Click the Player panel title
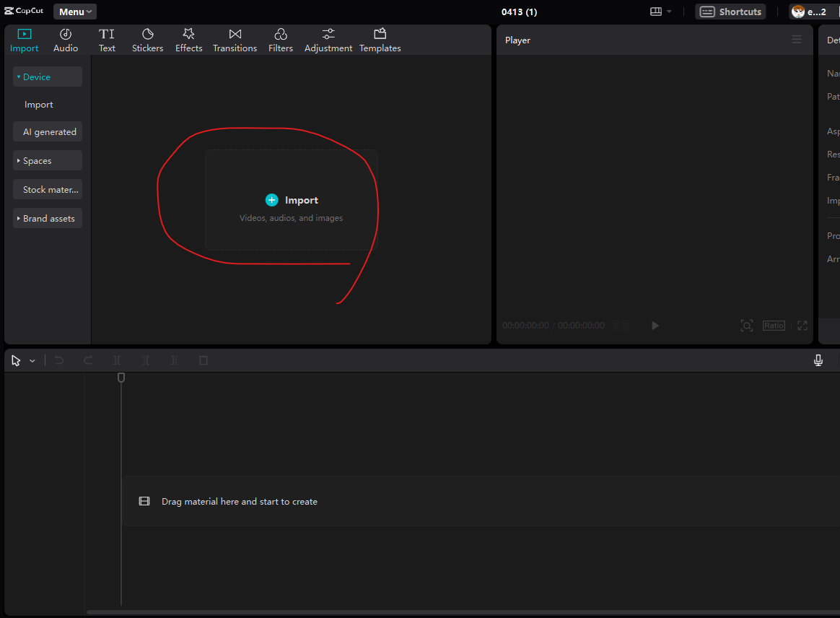 [x=517, y=40]
